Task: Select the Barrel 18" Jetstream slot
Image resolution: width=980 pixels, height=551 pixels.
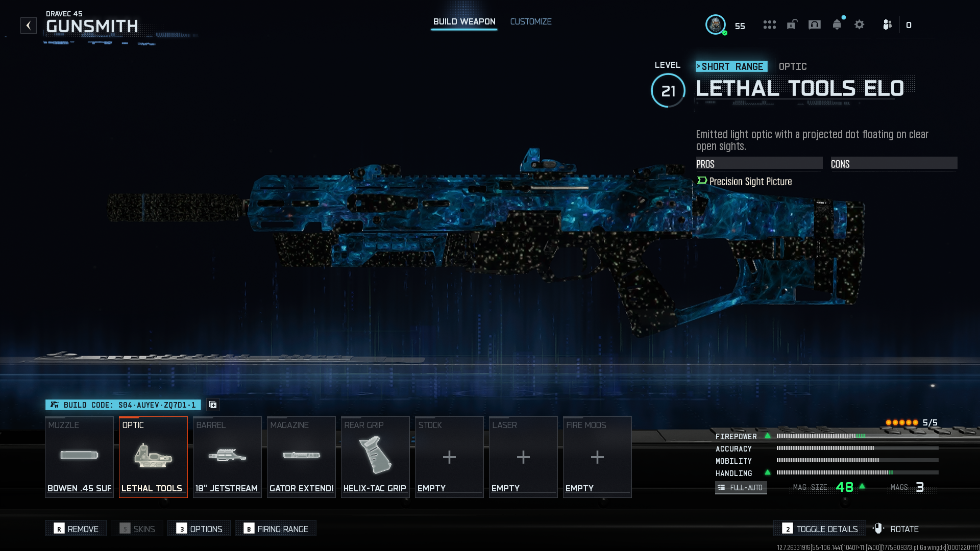Action: 227,457
